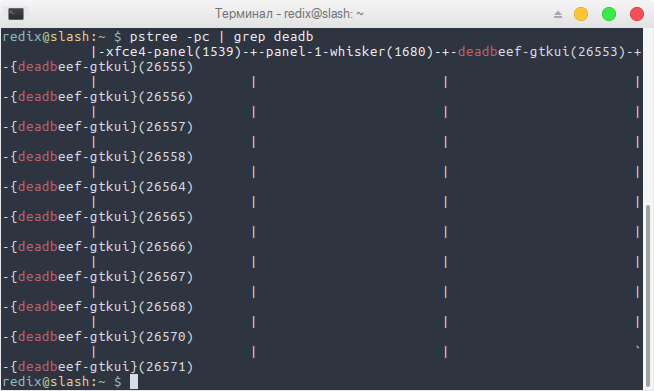Click the shade window arrow icon
This screenshot has height=391, width=654.
point(558,15)
